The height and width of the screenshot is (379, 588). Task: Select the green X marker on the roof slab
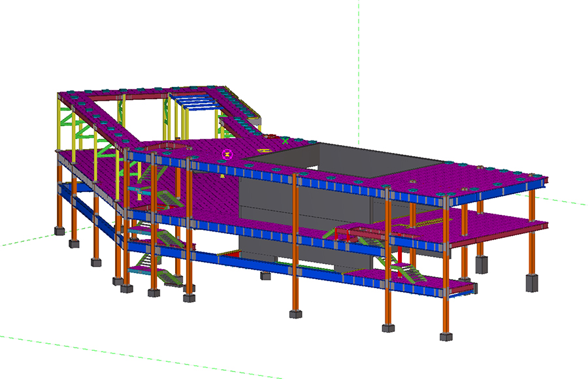[285, 140]
